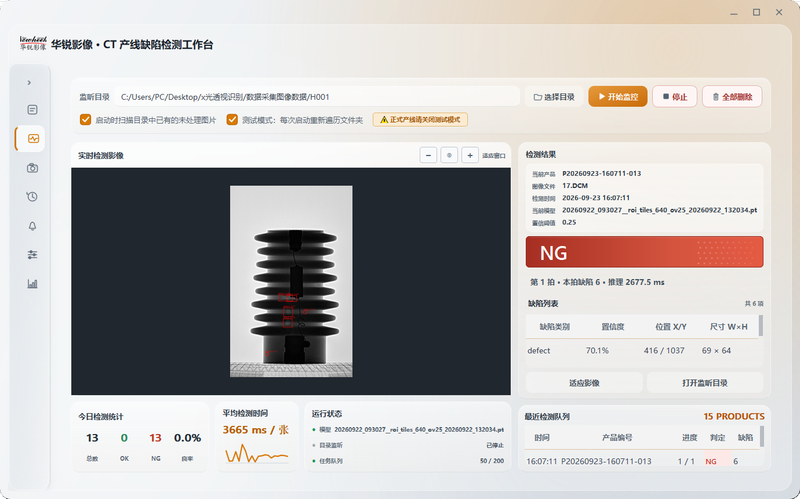Click 选择目录 to choose a folder

click(554, 97)
